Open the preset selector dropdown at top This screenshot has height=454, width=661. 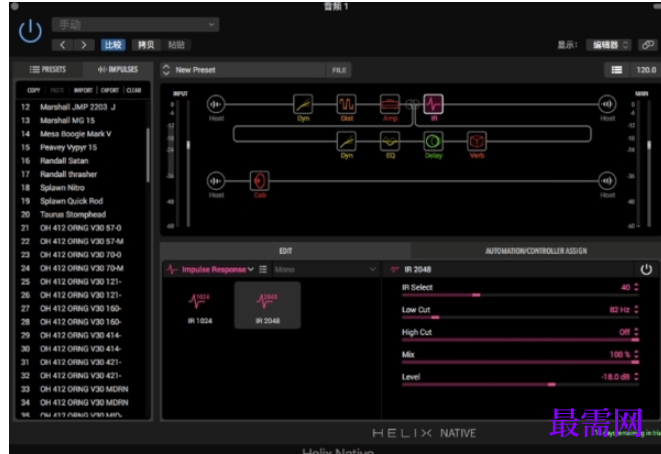tap(135, 25)
